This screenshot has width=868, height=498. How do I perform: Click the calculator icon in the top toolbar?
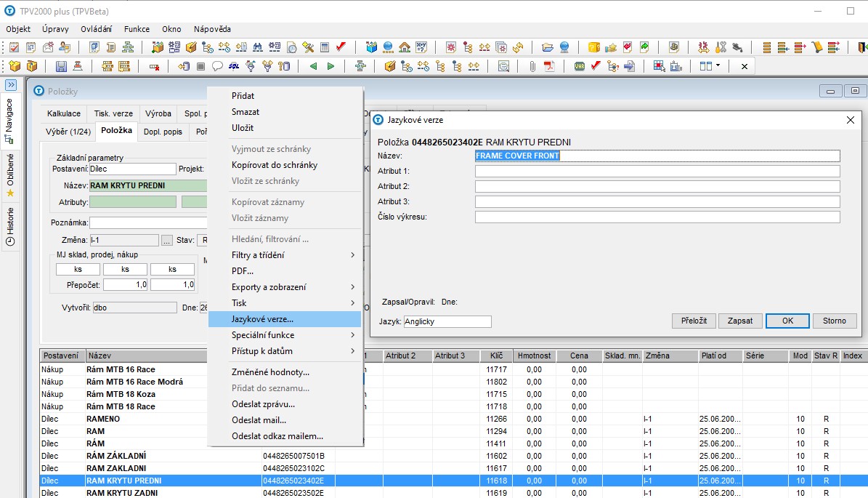tap(325, 48)
